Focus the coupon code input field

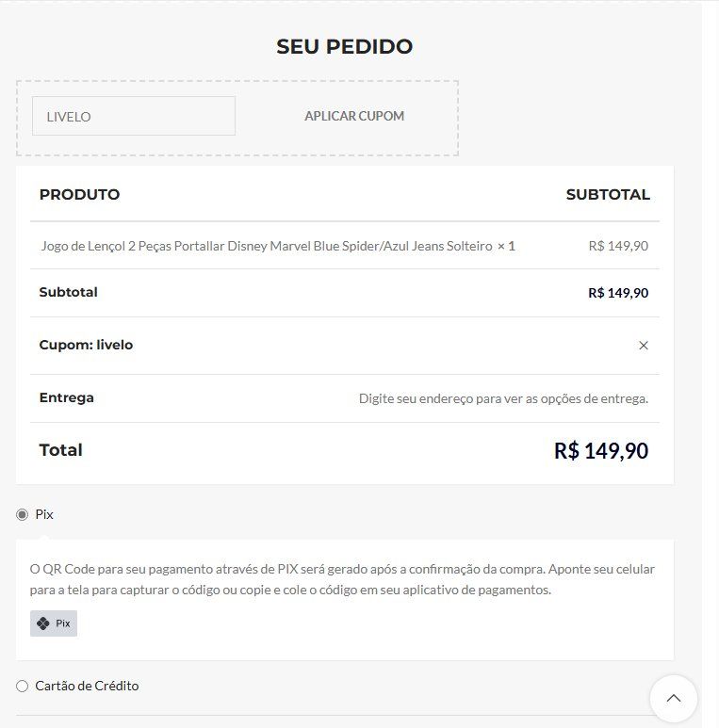pyautogui.click(x=134, y=116)
